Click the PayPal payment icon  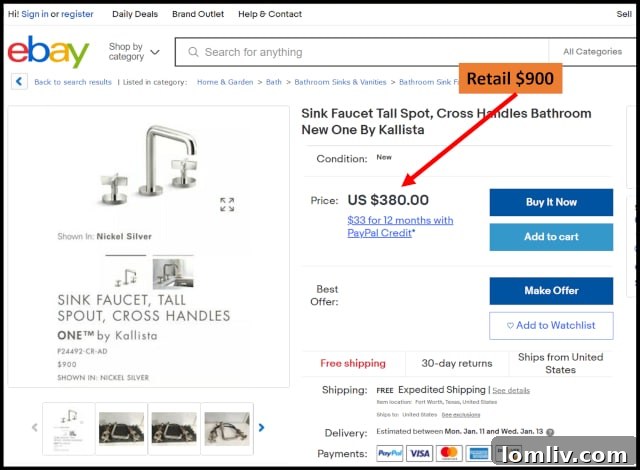tap(389, 454)
